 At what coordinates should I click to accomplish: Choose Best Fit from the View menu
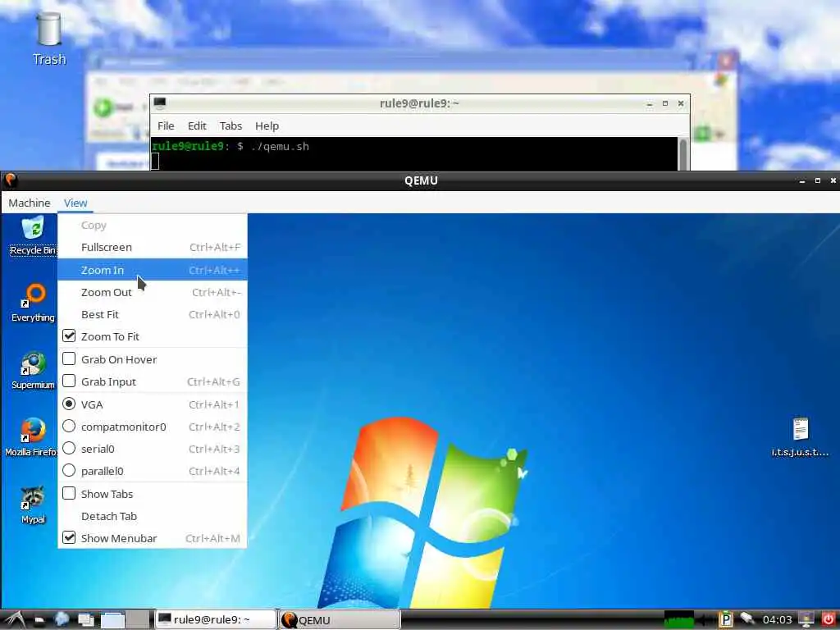pyautogui.click(x=152, y=314)
